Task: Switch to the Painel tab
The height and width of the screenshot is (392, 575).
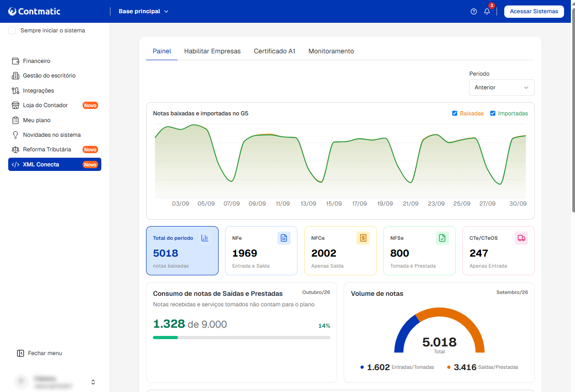Action: pyautogui.click(x=162, y=51)
